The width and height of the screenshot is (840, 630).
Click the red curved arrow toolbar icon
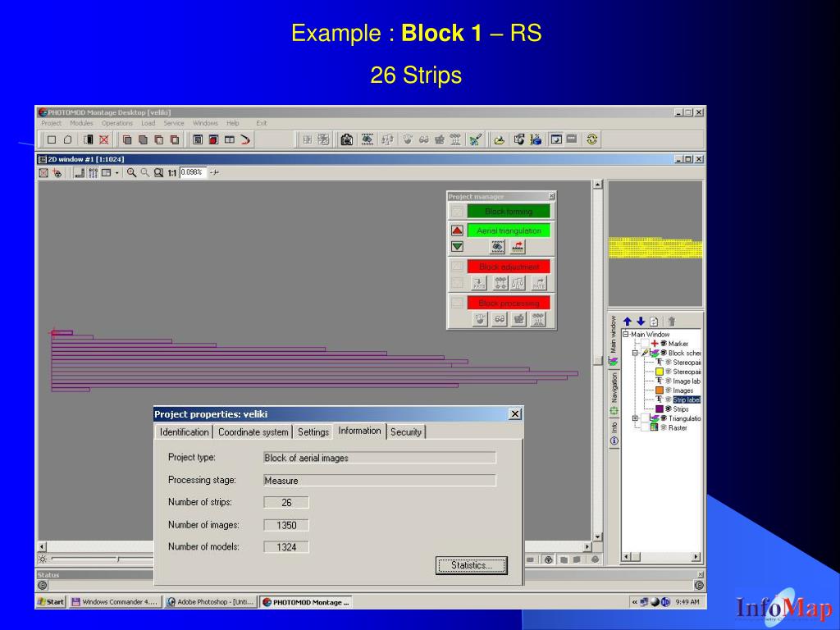point(244,139)
